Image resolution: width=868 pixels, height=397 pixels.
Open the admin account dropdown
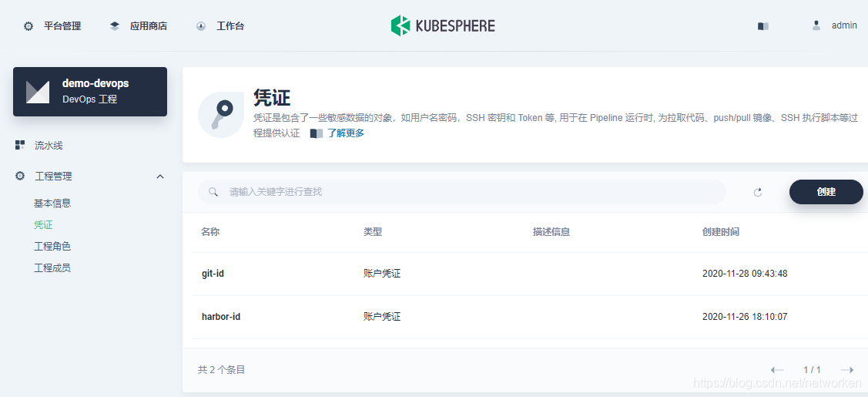tap(844, 25)
